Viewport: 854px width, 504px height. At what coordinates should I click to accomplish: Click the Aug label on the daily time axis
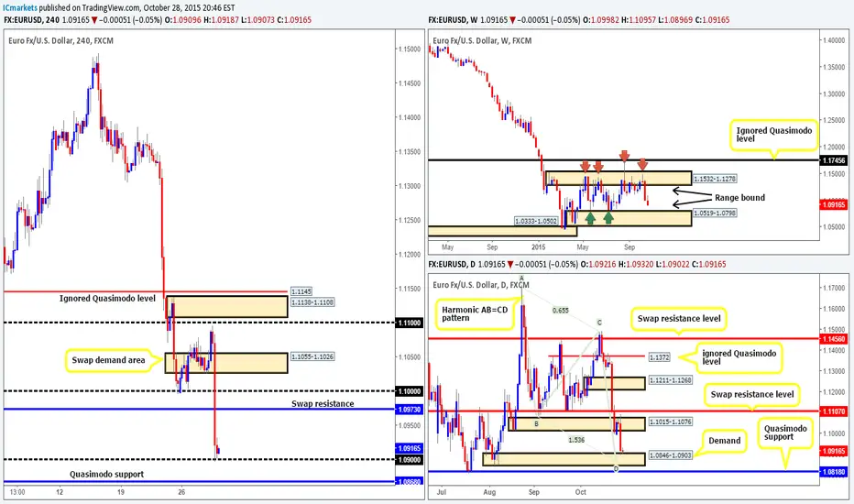coord(489,491)
